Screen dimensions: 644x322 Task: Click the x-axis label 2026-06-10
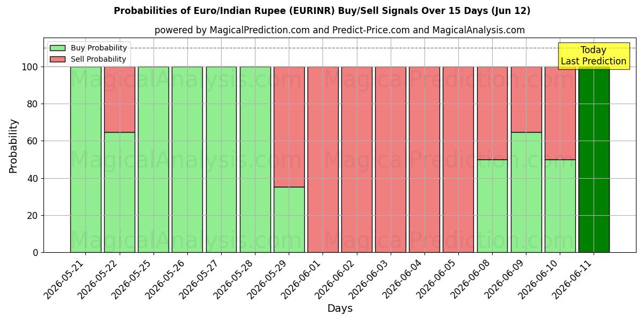(539, 278)
